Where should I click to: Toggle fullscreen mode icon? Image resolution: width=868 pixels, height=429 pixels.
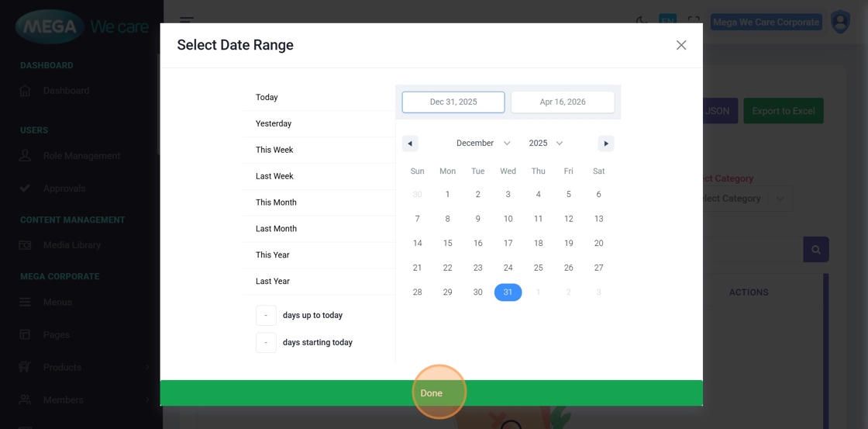(x=694, y=22)
